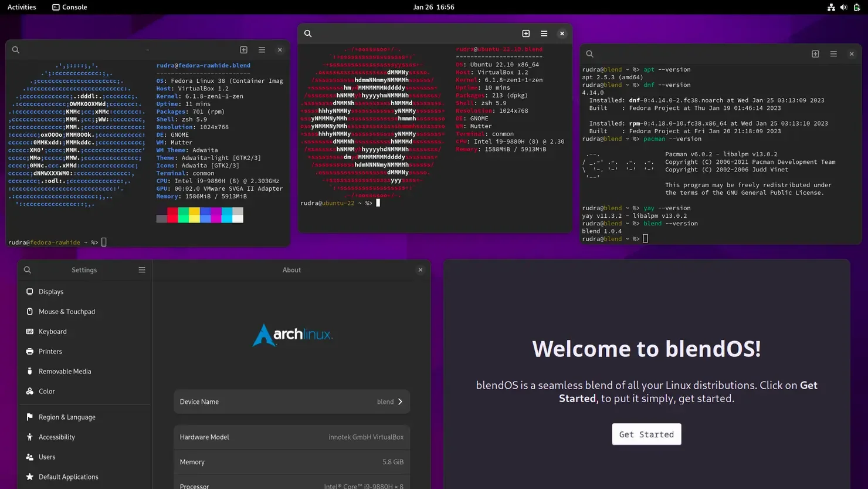
Task: Click the Settings search icon
Action: click(28, 270)
